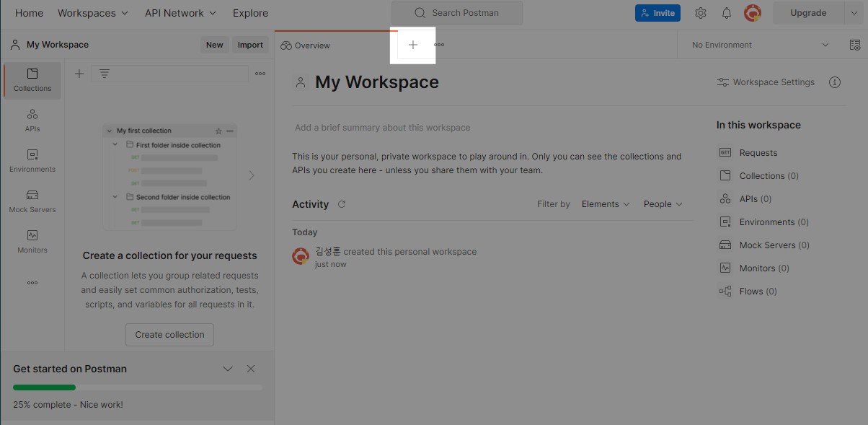
Task: Open the Settings gear icon
Action: point(701,13)
